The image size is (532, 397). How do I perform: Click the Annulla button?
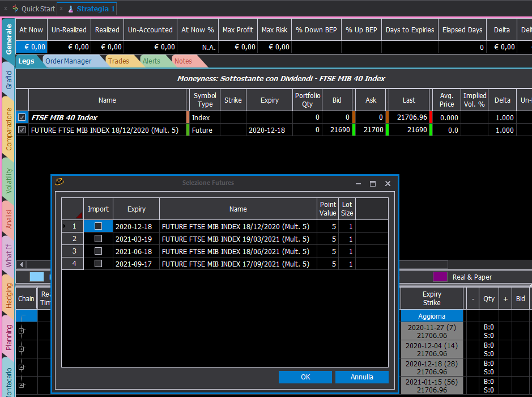coord(361,377)
